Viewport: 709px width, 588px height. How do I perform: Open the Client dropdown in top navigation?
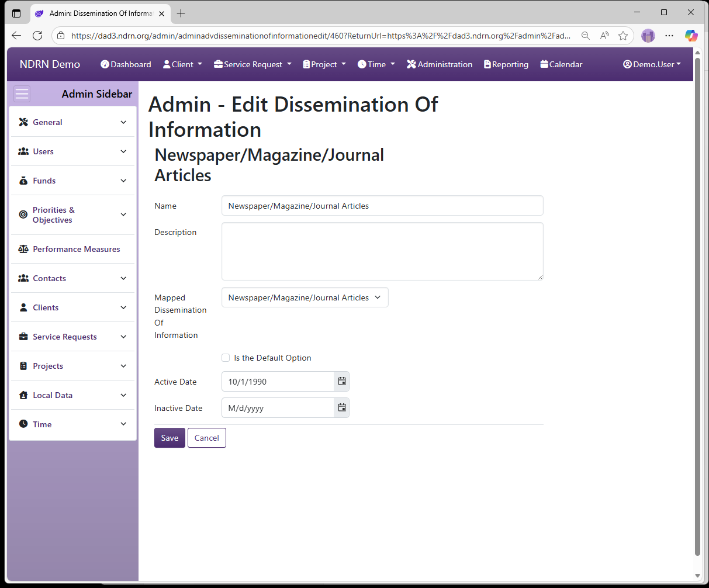[182, 64]
